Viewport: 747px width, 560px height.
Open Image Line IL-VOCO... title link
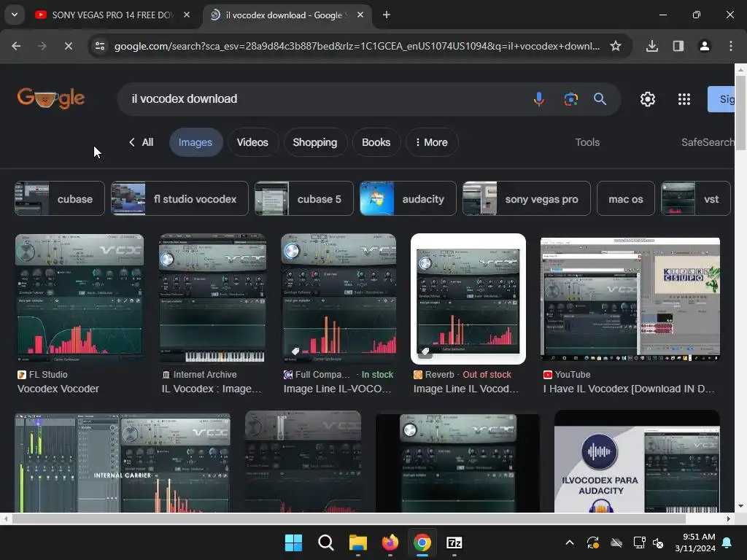337,389
